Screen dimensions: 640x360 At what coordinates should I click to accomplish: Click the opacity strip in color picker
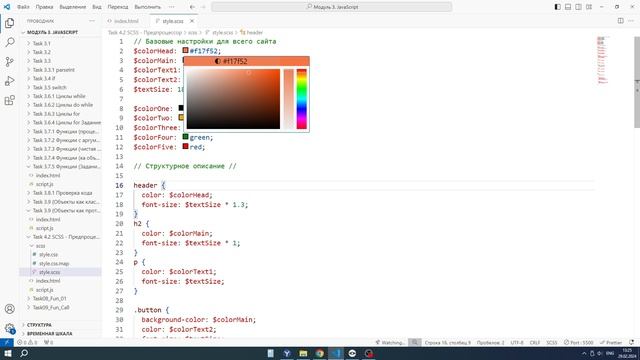click(289, 99)
